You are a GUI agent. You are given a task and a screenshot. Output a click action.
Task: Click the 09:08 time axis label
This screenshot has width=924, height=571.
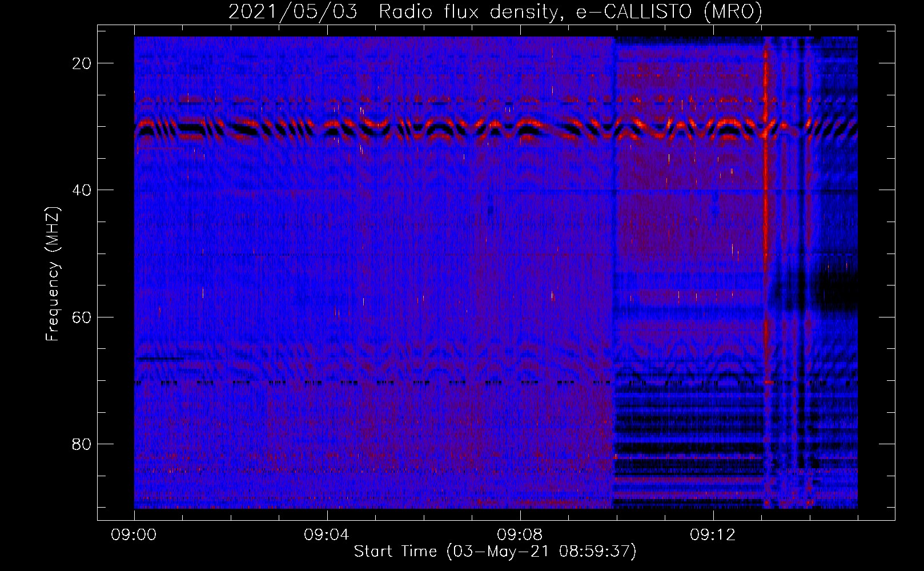click(x=520, y=535)
